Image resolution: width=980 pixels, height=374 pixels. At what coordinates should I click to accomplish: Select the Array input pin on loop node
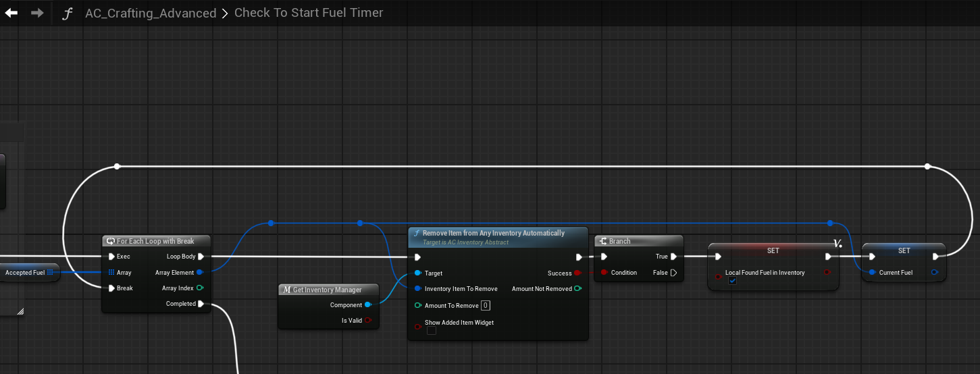tap(111, 273)
